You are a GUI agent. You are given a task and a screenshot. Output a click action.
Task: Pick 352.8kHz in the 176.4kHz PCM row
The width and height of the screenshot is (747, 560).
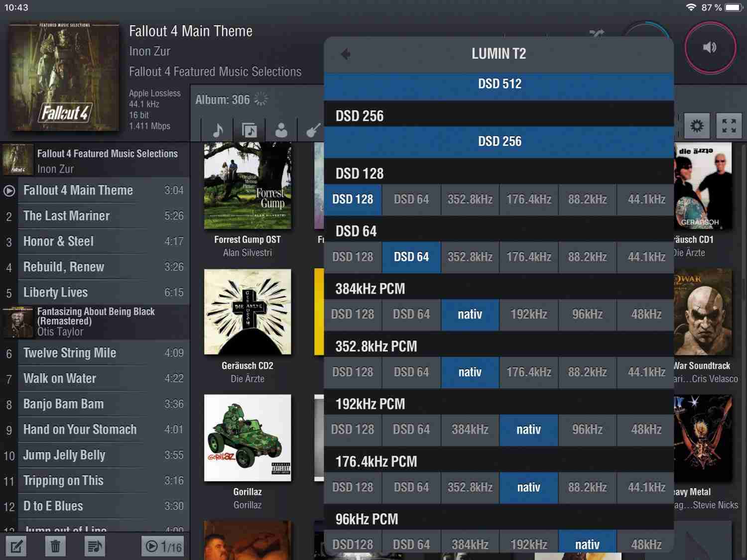point(470,487)
